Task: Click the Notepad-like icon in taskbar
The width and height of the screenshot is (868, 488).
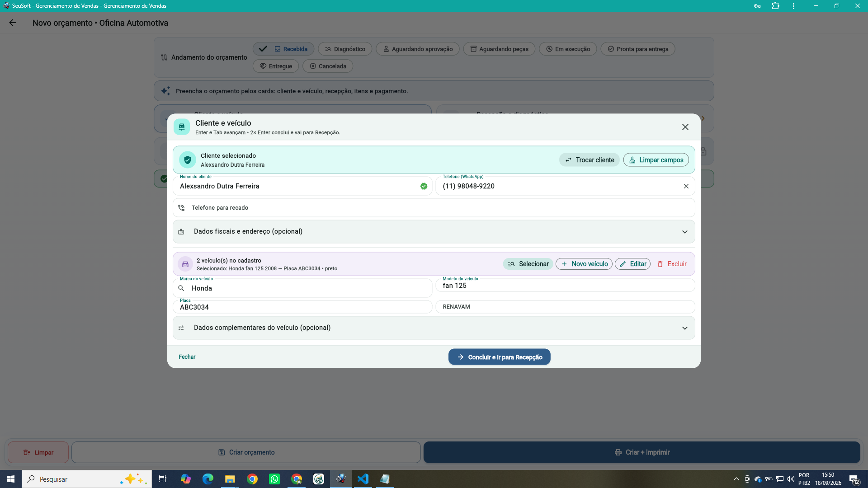Action: pos(385,479)
